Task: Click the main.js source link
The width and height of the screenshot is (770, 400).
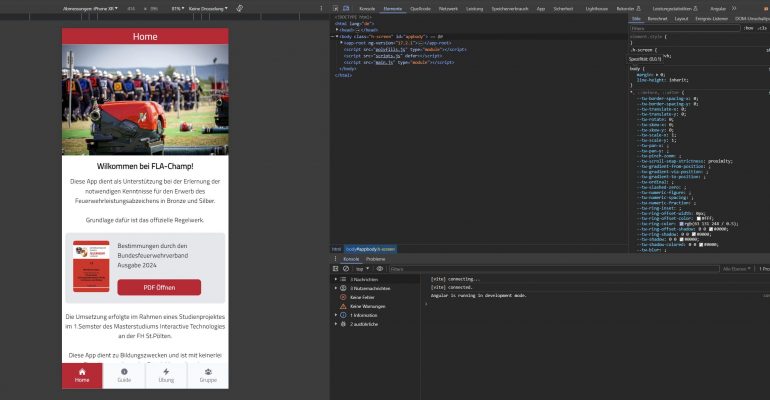Action: tap(384, 62)
